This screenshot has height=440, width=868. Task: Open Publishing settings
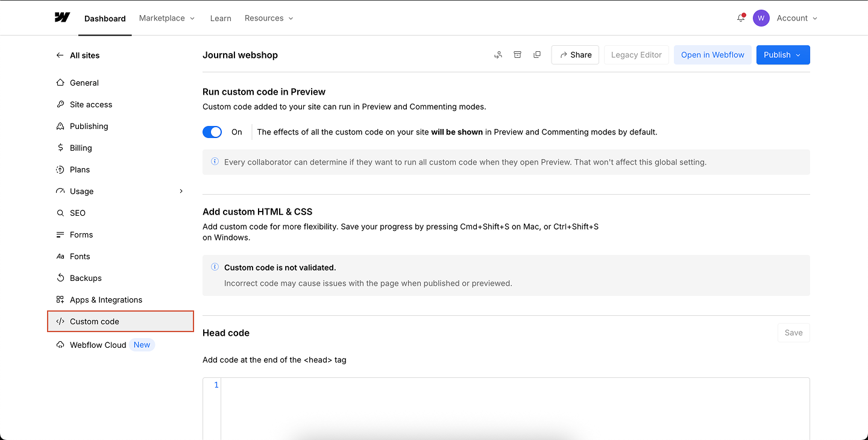121,126
